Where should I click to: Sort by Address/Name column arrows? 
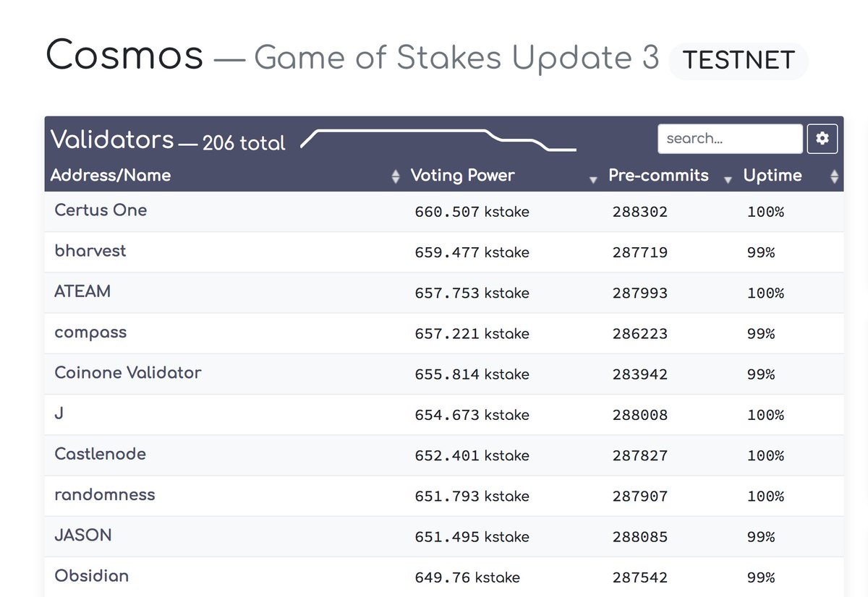coord(395,176)
